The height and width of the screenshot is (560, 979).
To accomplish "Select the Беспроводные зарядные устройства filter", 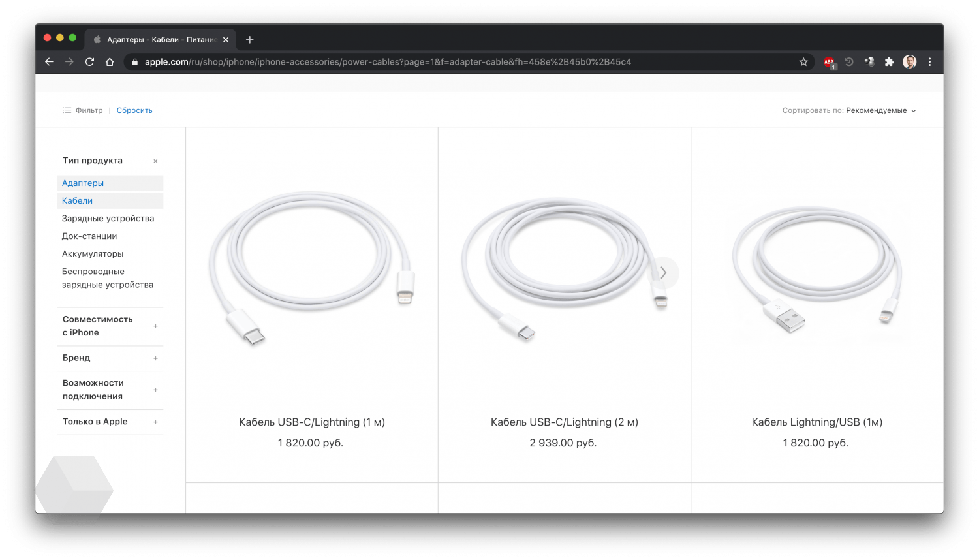I will pos(108,278).
